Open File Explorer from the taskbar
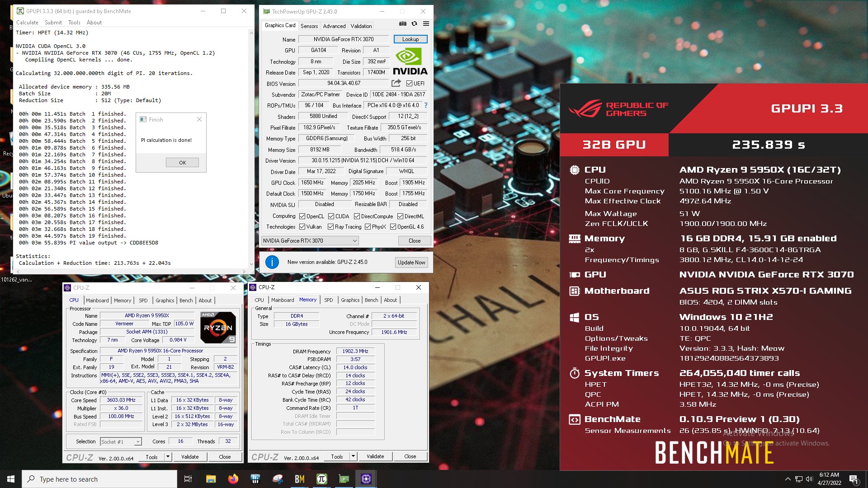Image resolution: width=868 pixels, height=488 pixels. pyautogui.click(x=211, y=479)
